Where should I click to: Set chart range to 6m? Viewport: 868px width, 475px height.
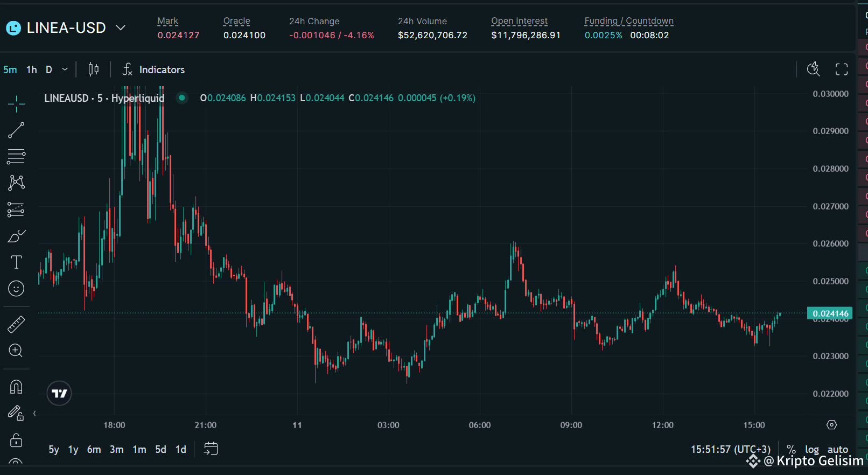pyautogui.click(x=94, y=449)
